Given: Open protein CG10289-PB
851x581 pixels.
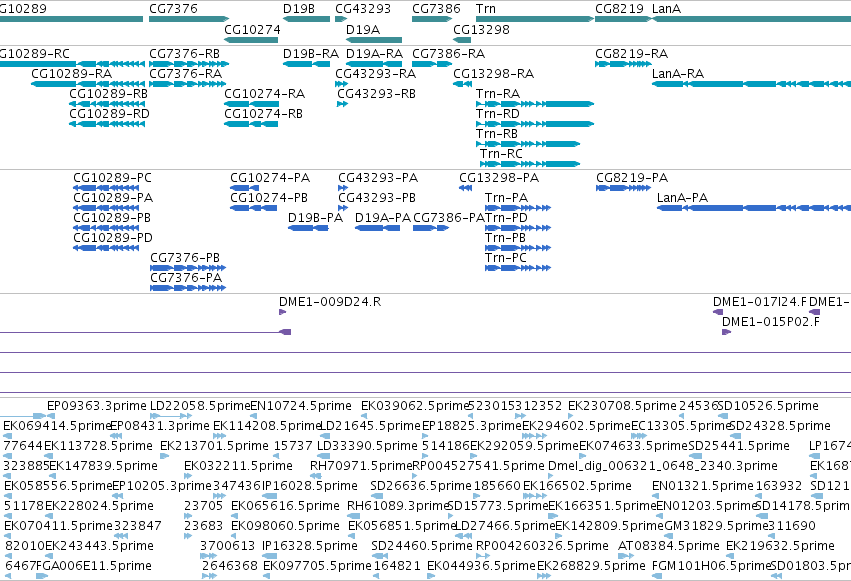Looking at the screenshot, I should tap(112, 218).
